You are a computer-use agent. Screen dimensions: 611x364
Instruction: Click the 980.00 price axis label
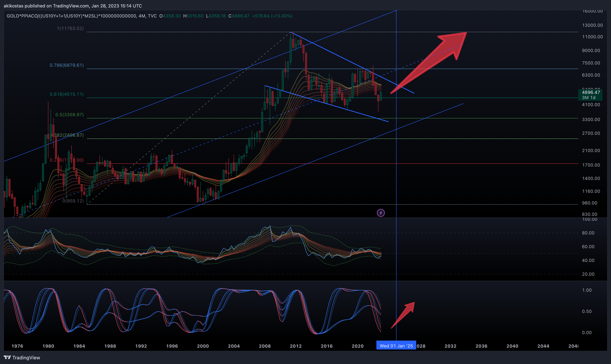click(x=589, y=203)
